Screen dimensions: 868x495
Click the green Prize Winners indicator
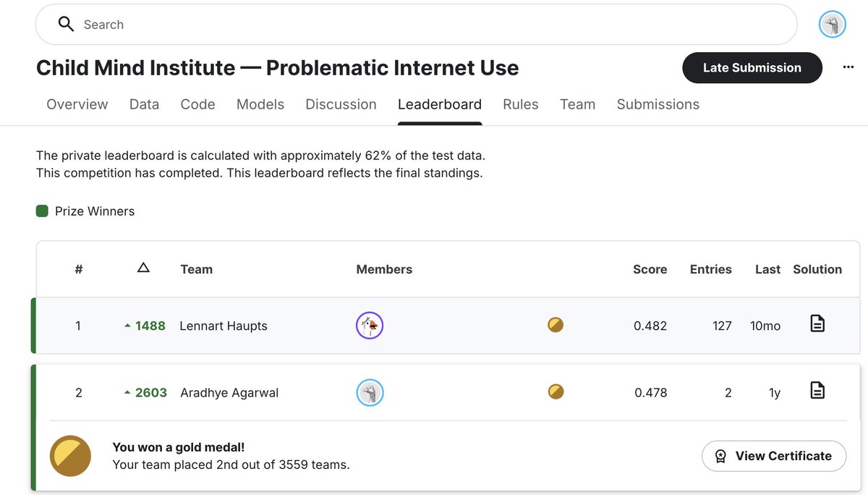coord(41,211)
